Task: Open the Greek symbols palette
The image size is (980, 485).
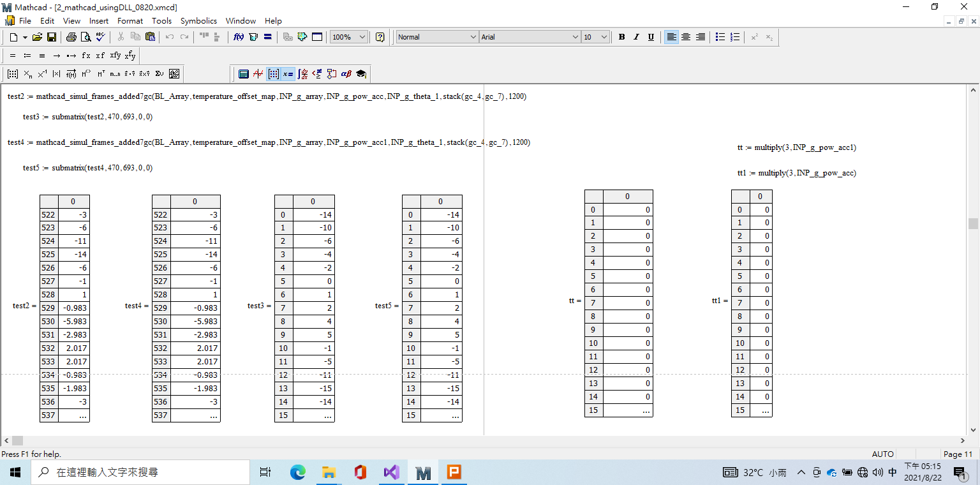Action: point(345,73)
